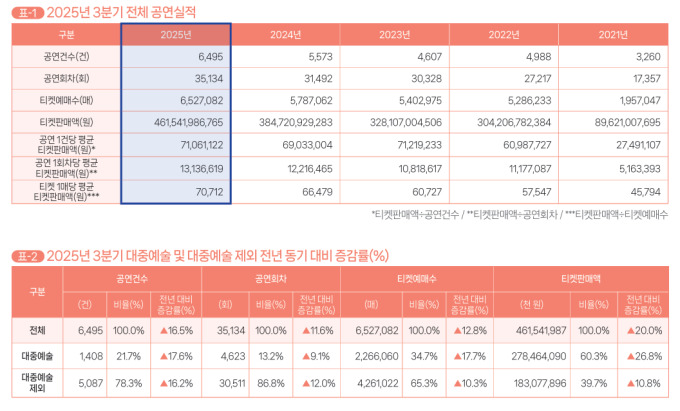Select the highlighted 2025년 column header
The image size is (680, 411).
pos(176,34)
